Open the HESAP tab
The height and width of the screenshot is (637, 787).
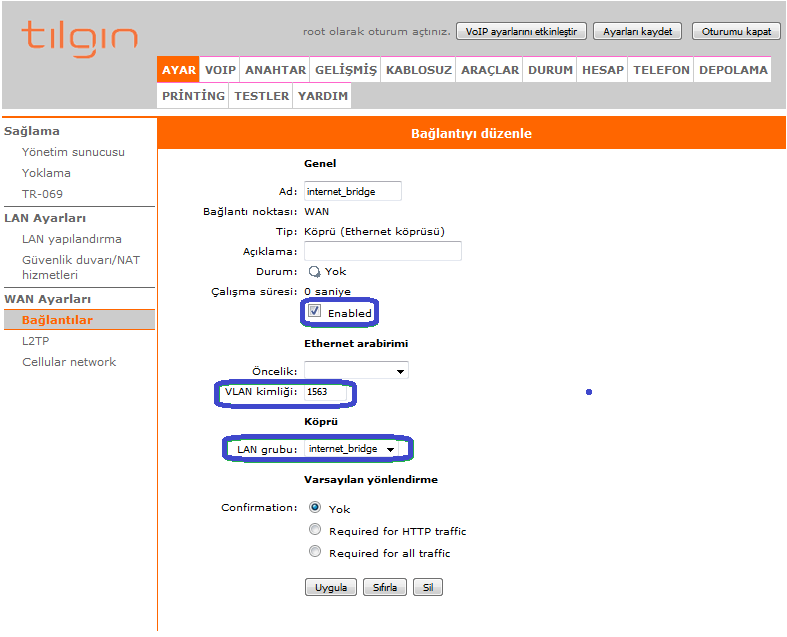point(602,70)
